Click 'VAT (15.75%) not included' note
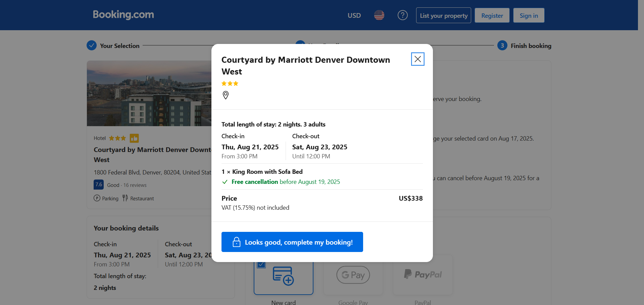This screenshot has height=305, width=644. coord(255,208)
